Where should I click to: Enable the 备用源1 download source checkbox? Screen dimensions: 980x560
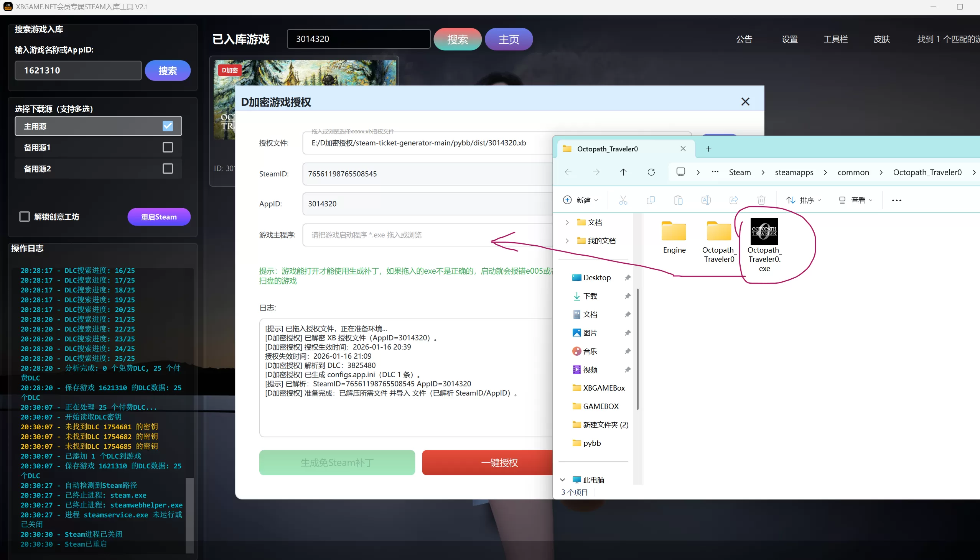coord(168,147)
